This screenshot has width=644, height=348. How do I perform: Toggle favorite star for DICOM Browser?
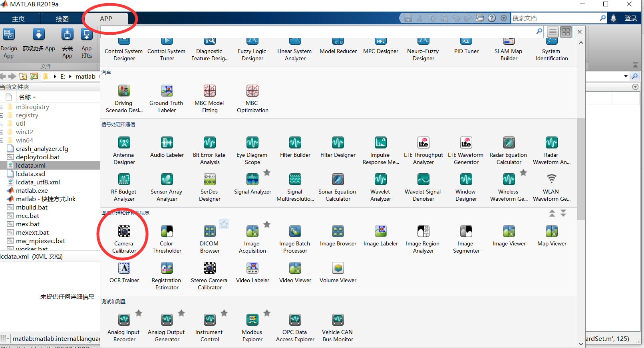point(224,224)
